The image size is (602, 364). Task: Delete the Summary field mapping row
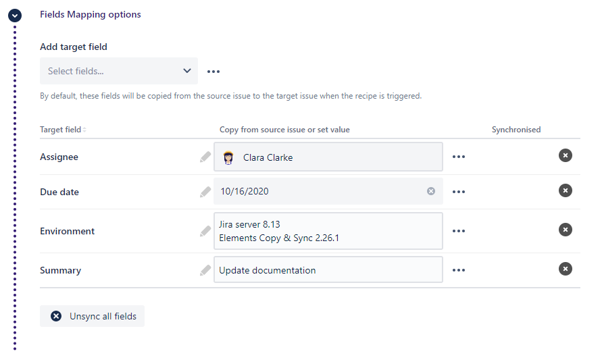(566, 269)
